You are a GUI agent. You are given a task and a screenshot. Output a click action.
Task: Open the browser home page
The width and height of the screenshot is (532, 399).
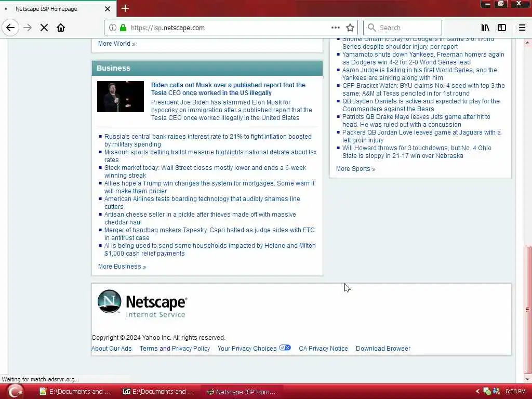point(61,28)
